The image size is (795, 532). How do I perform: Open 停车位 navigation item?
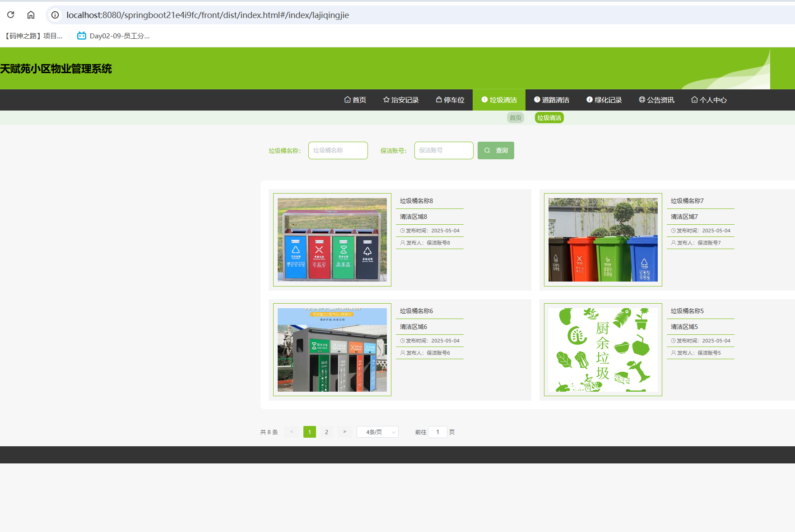[450, 100]
